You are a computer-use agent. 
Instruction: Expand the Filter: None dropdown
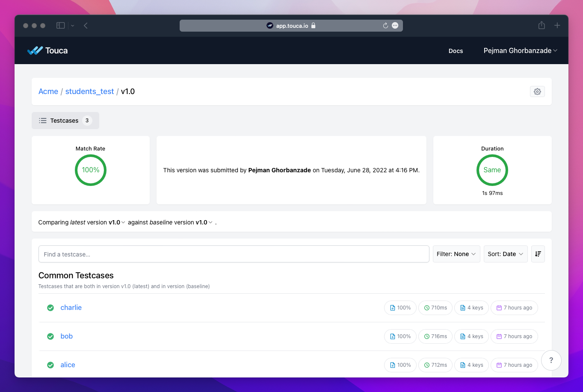pyautogui.click(x=456, y=254)
